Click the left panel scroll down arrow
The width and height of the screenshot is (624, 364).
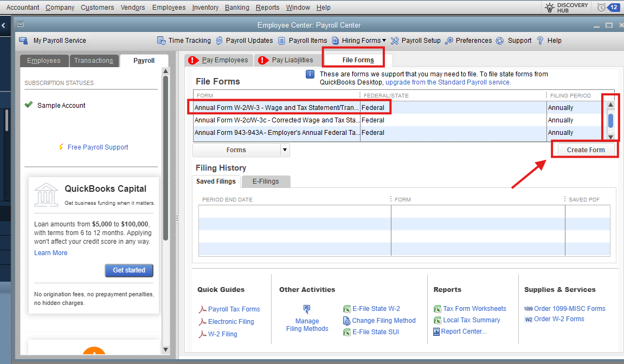click(165, 350)
